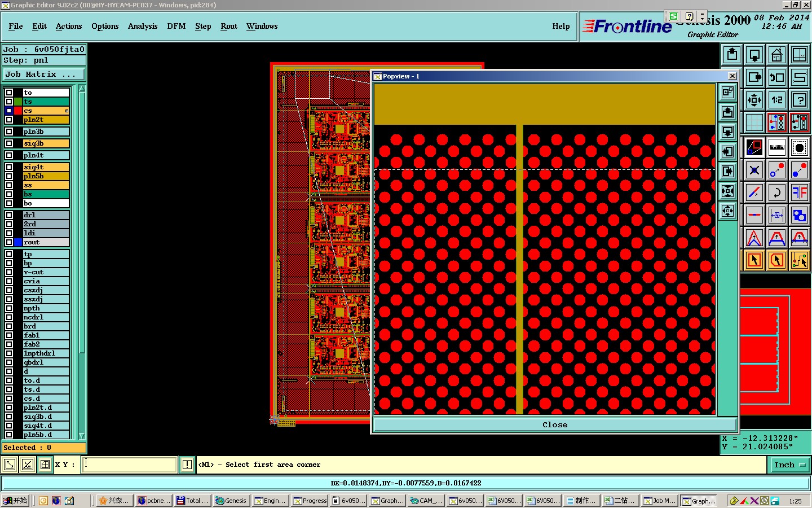Toggle display checkbox for layer cs

pyautogui.click(x=9, y=111)
